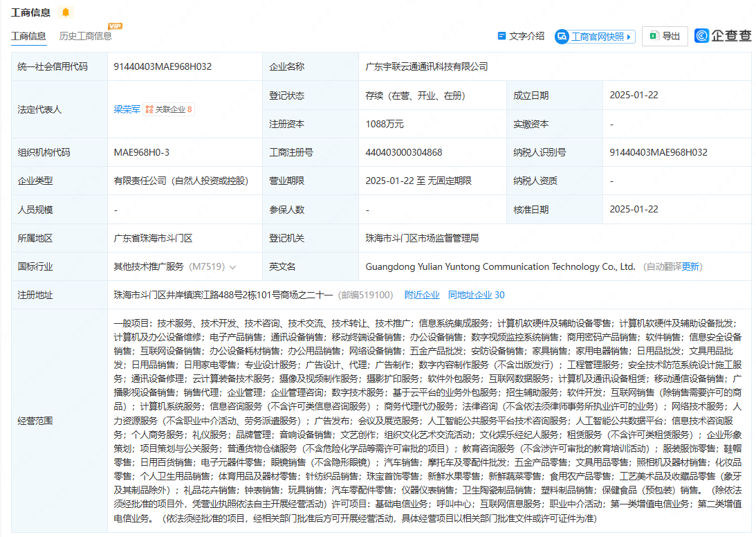Switch to the 工商信息 tab
The width and height of the screenshot is (756, 537).
coord(28,36)
